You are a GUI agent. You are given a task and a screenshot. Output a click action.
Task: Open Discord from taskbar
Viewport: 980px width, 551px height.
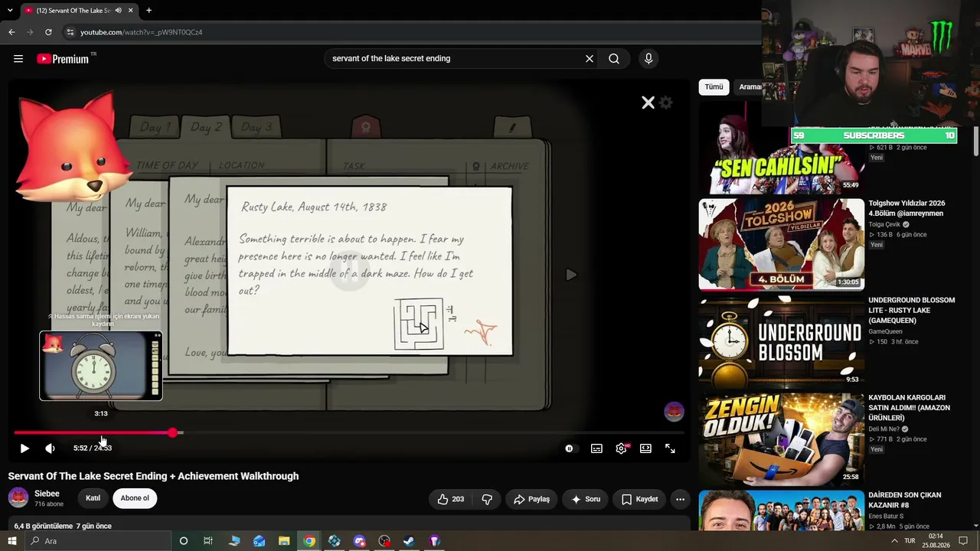coord(359,541)
